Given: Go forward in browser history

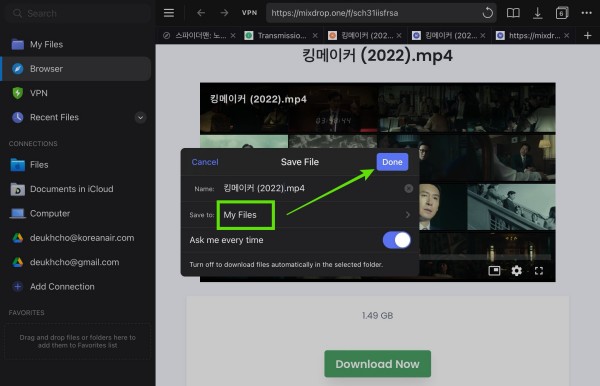Looking at the screenshot, I should tap(224, 13).
